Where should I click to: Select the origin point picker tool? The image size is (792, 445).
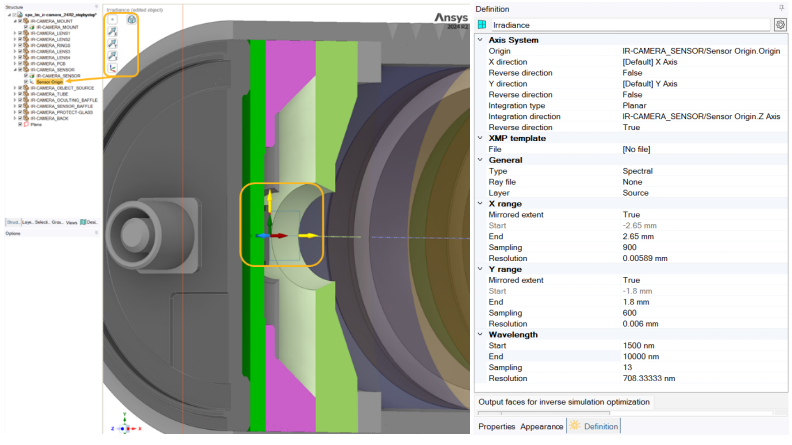112,19
